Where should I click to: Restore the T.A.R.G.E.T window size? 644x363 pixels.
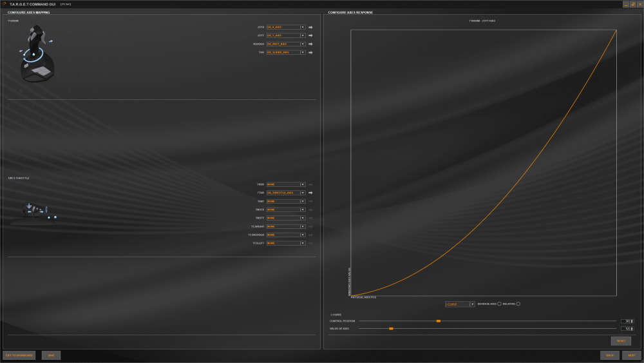[x=633, y=4]
